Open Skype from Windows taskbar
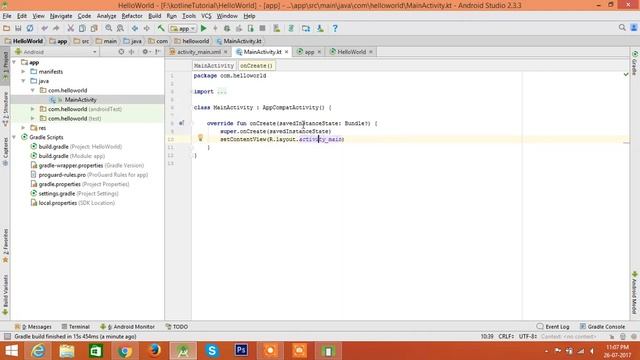640x360 pixels. click(x=212, y=351)
